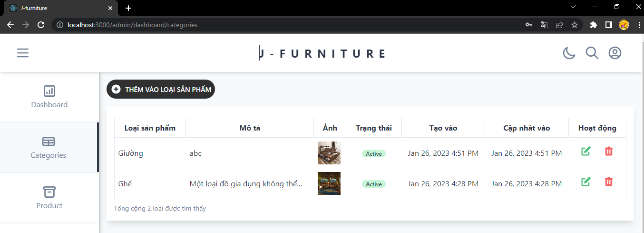
Task: Click the Mô tả column header
Action: tap(250, 128)
